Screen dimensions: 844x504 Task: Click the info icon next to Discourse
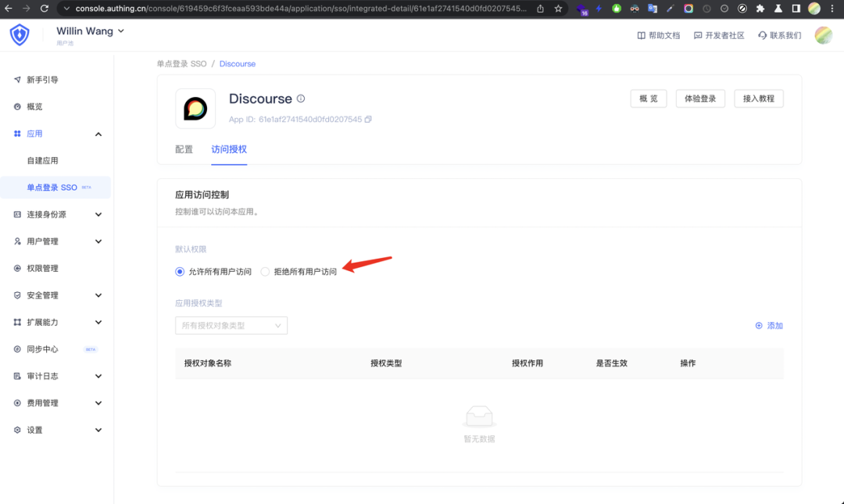[301, 98]
